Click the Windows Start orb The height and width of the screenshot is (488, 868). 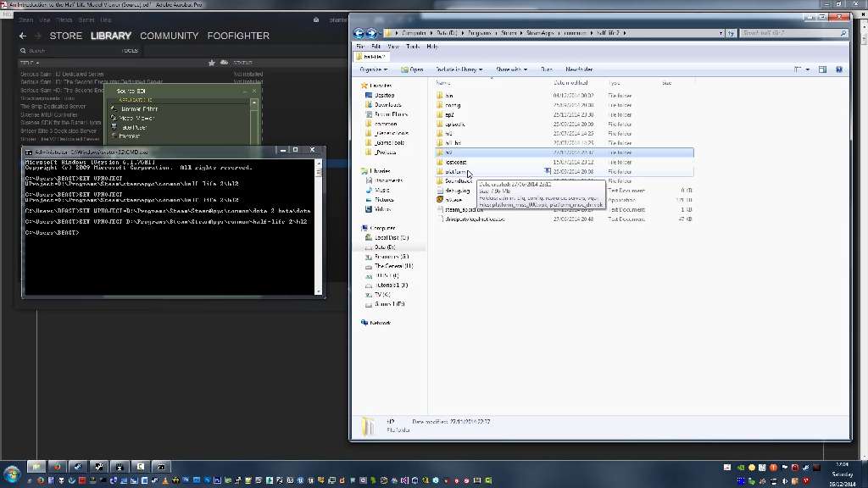12,473
